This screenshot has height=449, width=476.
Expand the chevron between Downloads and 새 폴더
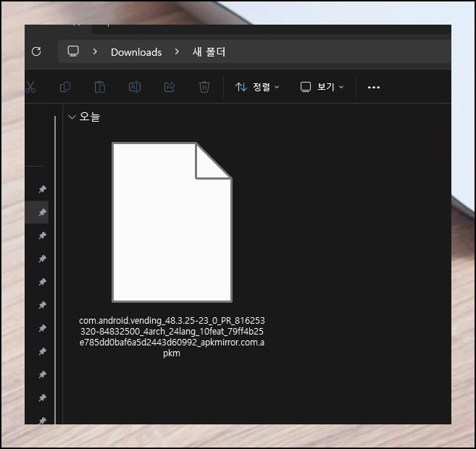point(177,51)
